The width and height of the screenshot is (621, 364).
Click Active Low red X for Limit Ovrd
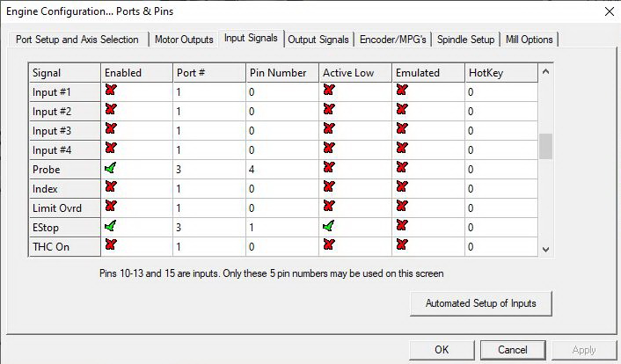329,207
